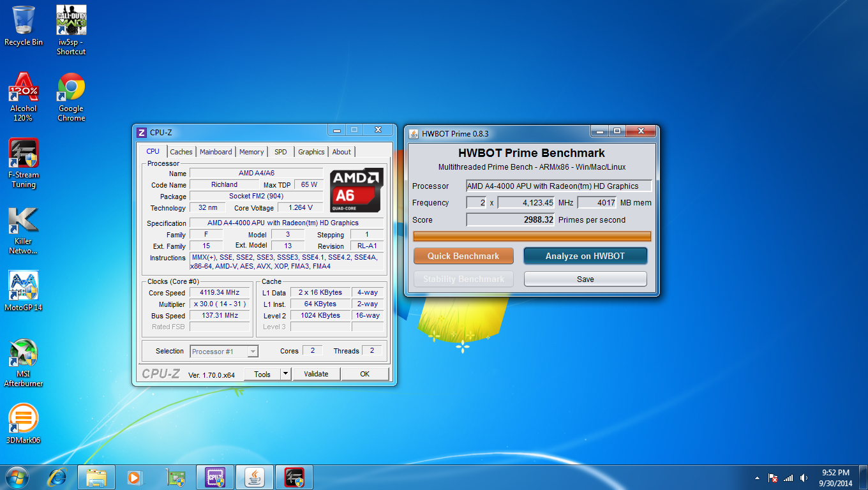Click the Windows Start button
Screen dimensions: 868x490
click(17, 477)
